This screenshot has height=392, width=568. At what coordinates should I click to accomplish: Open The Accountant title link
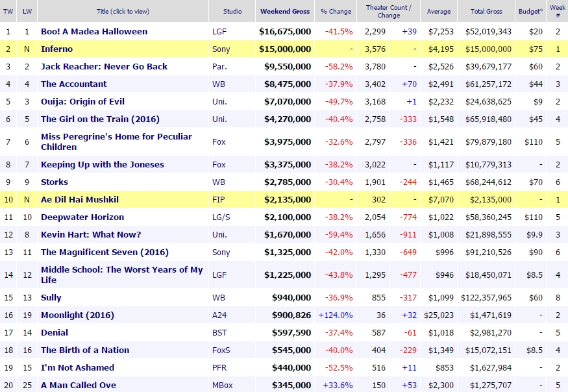tap(73, 84)
